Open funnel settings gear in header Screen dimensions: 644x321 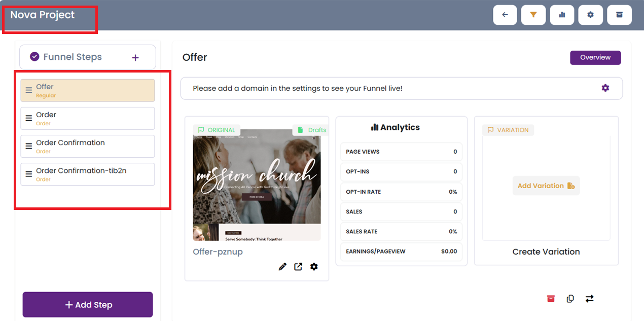(x=590, y=15)
